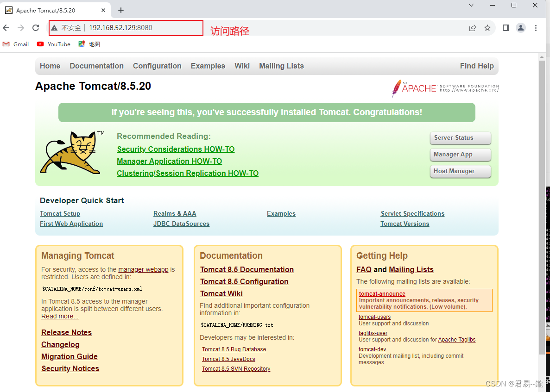This screenshot has height=392, width=550.
Task: Open Documentation in the nav bar
Action: 96,66
